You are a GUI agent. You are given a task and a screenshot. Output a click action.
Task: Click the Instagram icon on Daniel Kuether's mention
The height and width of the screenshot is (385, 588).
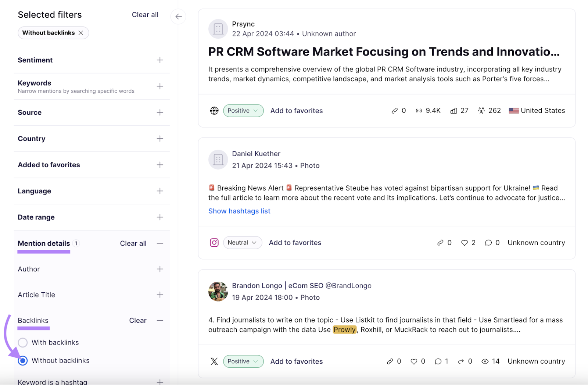tap(214, 242)
